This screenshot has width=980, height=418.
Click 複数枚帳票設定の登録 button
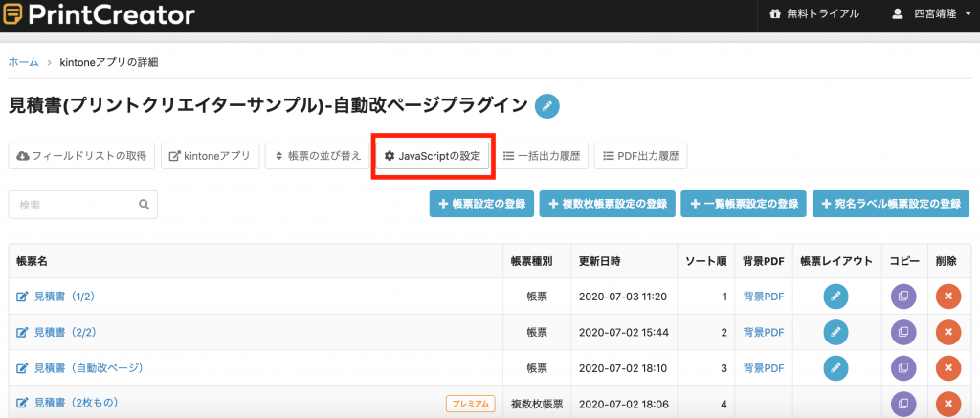(608, 204)
